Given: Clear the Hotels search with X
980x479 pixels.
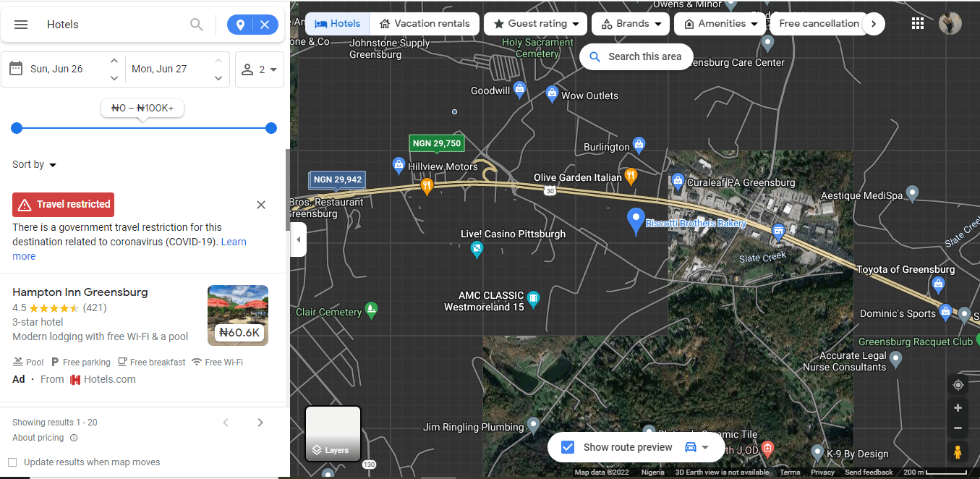Looking at the screenshot, I should pos(265,25).
